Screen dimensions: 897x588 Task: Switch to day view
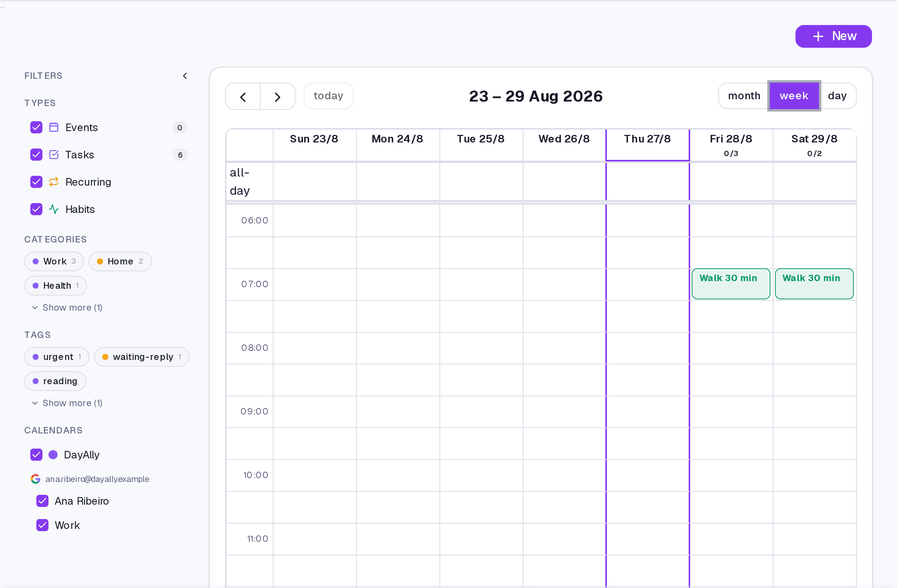[x=837, y=96]
